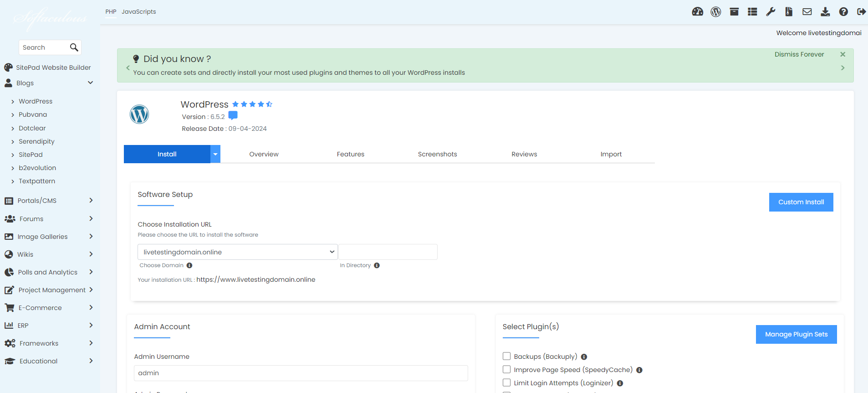Click the search magnifier icon

click(x=74, y=47)
